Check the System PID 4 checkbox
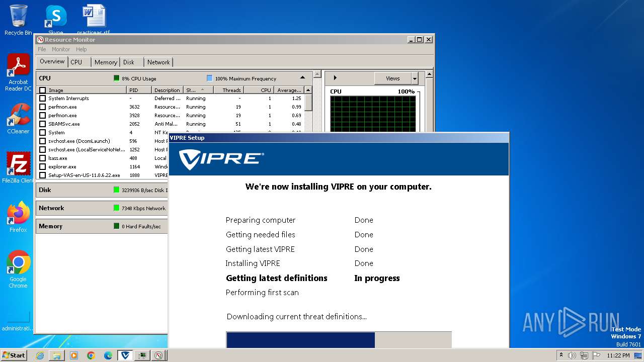Screen dimensions: 644x362 43,133
